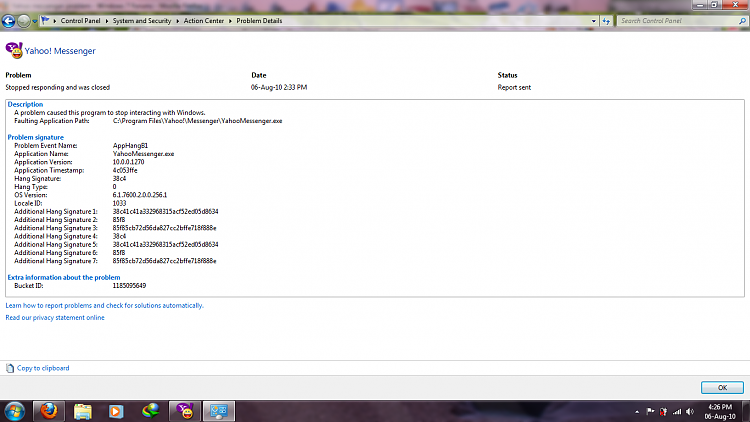Click Copy to clipboard link
The width and height of the screenshot is (750, 422).
click(43, 368)
